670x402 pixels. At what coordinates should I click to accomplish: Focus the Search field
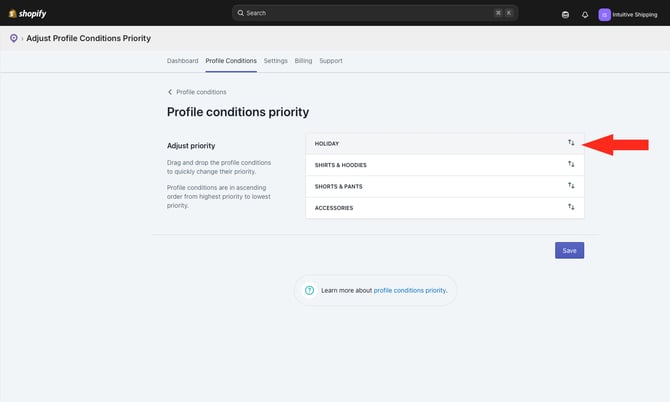coord(375,13)
